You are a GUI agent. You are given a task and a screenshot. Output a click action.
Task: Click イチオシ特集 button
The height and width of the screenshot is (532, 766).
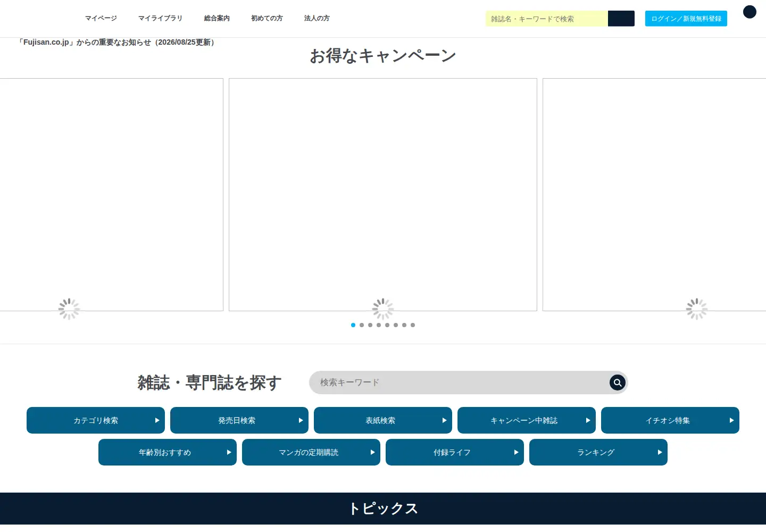pyautogui.click(x=670, y=420)
